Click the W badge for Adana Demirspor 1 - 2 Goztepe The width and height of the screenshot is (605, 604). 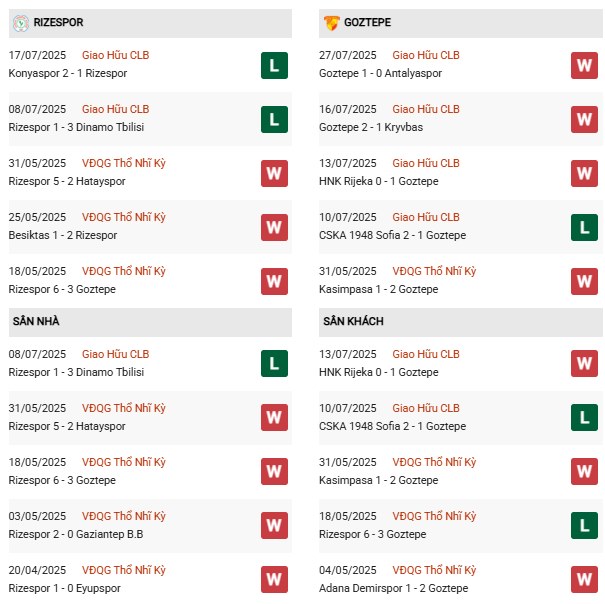tap(584, 579)
